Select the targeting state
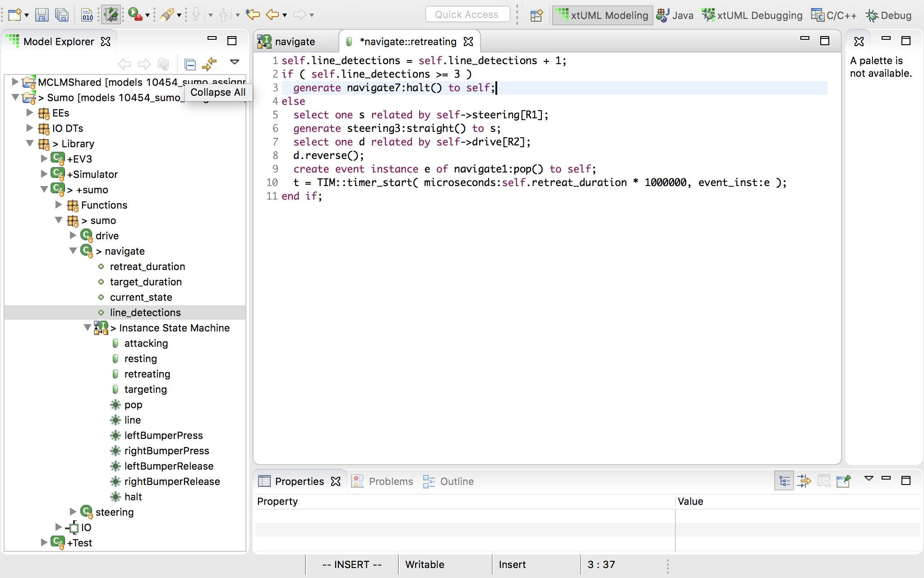The width and height of the screenshot is (924, 578). pos(145,389)
